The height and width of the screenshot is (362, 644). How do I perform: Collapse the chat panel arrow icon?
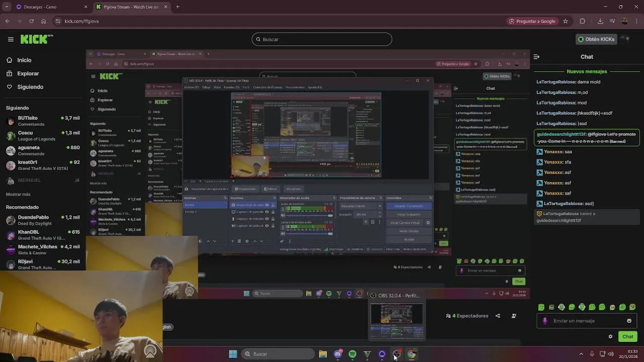pos(536,57)
